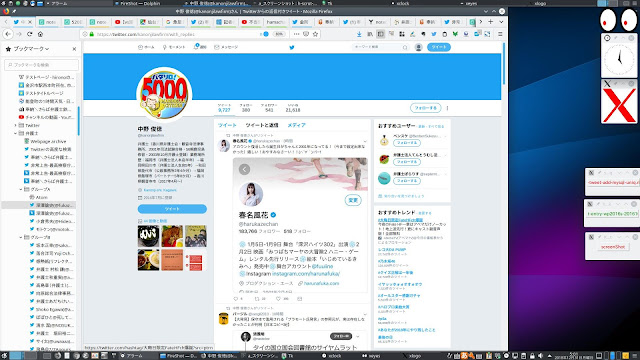640x360 pixels.
Task: Switch to the メディア tab
Action: click(296, 125)
